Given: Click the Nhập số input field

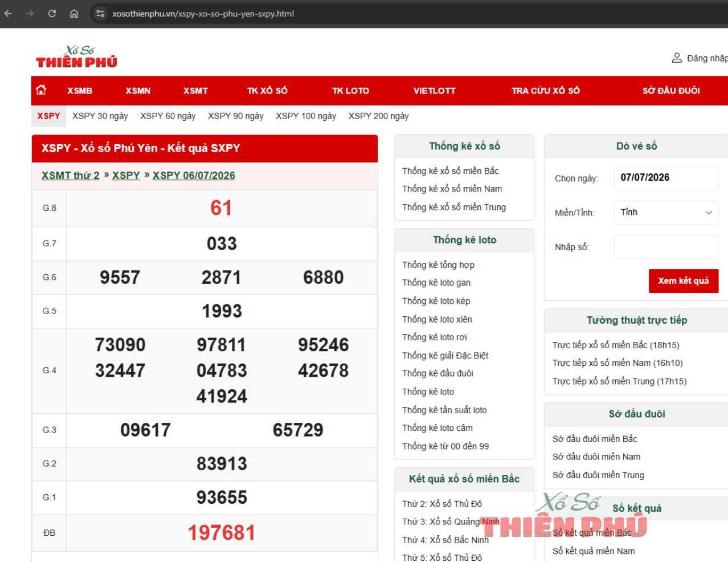Looking at the screenshot, I should point(666,247).
